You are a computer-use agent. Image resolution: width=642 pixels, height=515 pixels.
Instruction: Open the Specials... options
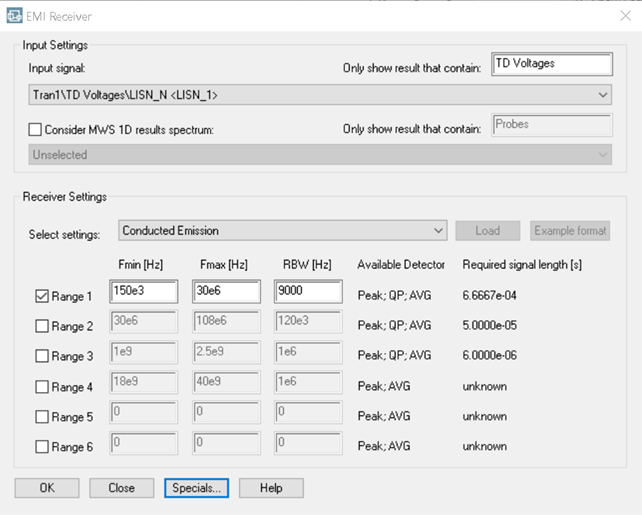[196, 488]
